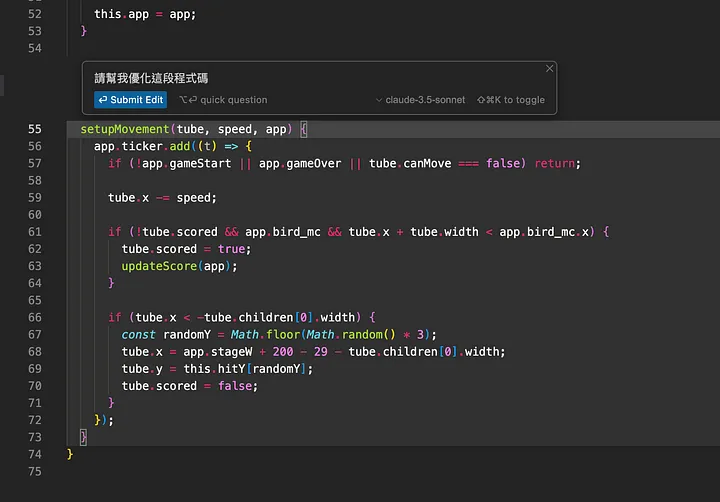Open the claude-3.5-sonnet model dropdown
Viewport: 720px width, 502px height.
pos(420,100)
